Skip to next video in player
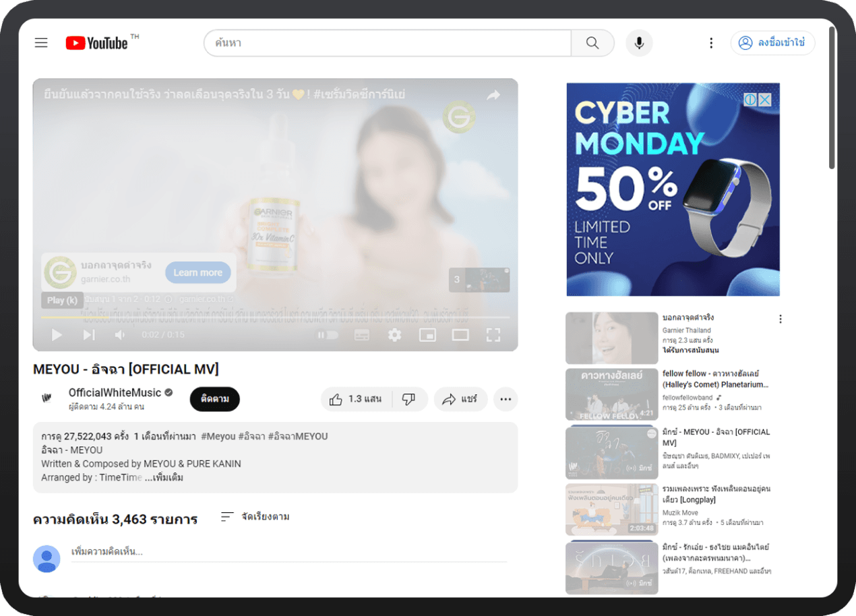This screenshot has width=856, height=616. pos(89,335)
